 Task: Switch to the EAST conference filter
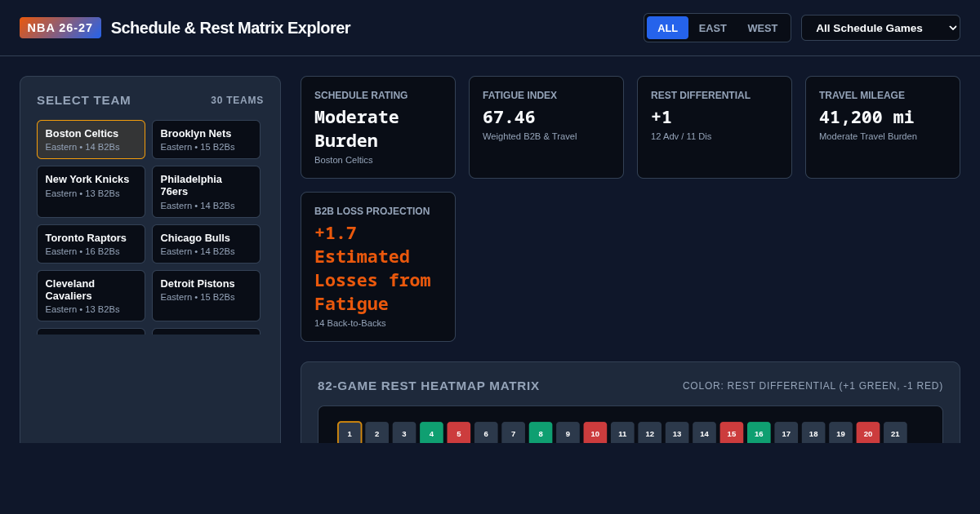(x=712, y=28)
